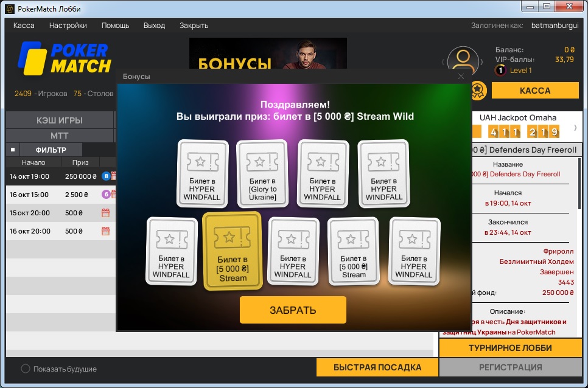Switch to the МТТ tab
This screenshot has height=388, width=588.
coord(60,136)
